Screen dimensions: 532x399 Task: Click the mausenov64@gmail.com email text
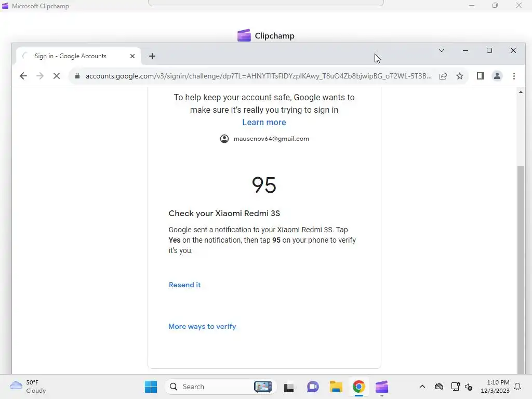coord(271,139)
